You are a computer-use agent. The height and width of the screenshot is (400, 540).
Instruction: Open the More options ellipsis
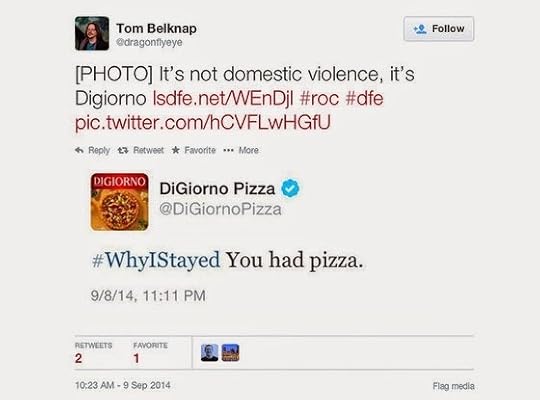point(228,150)
